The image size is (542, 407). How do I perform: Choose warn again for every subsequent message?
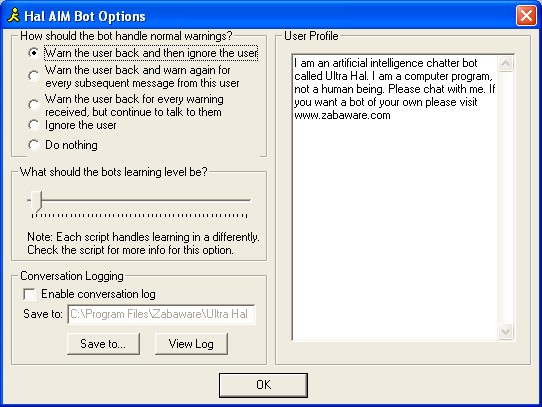[34, 76]
